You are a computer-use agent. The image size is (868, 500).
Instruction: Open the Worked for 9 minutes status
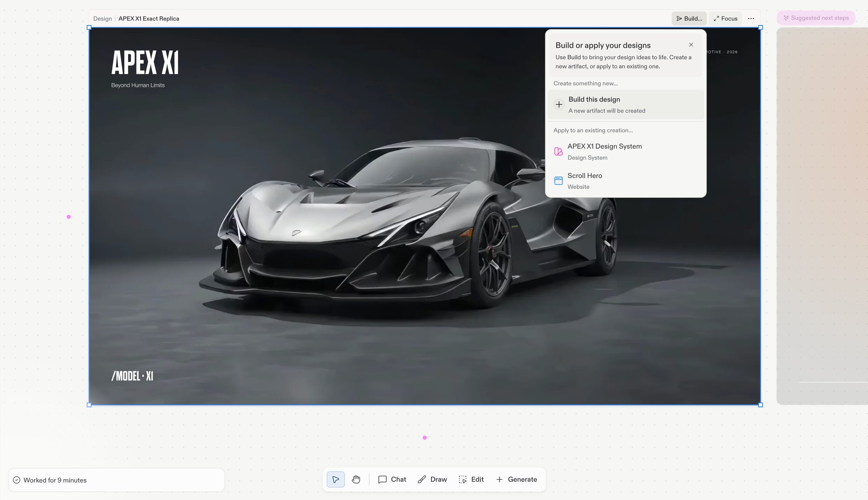[116, 480]
